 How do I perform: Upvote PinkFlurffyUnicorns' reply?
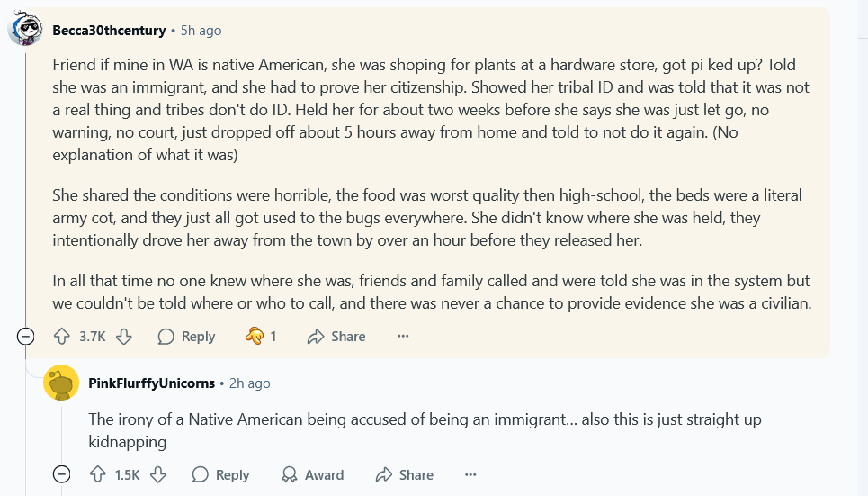[98, 474]
